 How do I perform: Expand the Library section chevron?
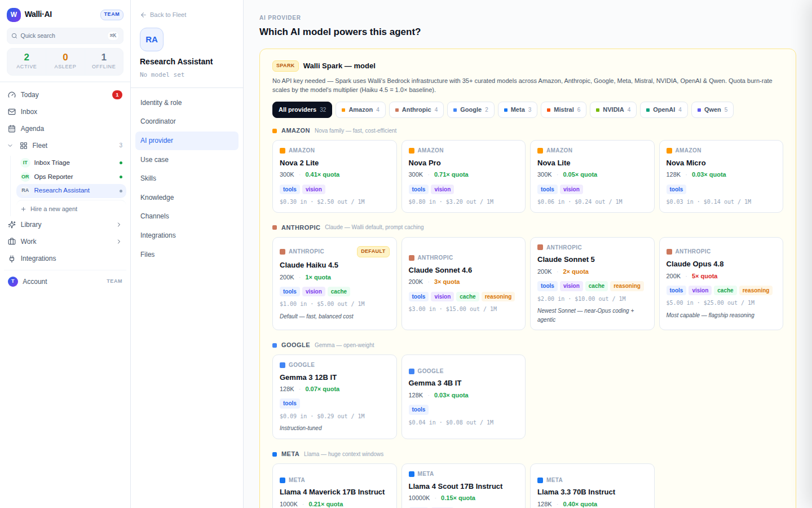119,225
